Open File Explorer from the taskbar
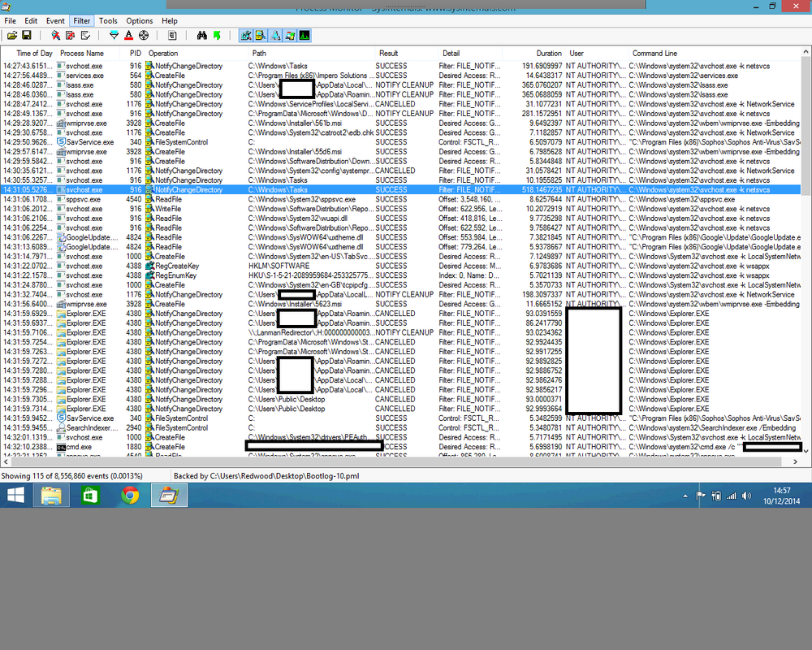Screen dimensions: 812x650 tap(51, 496)
